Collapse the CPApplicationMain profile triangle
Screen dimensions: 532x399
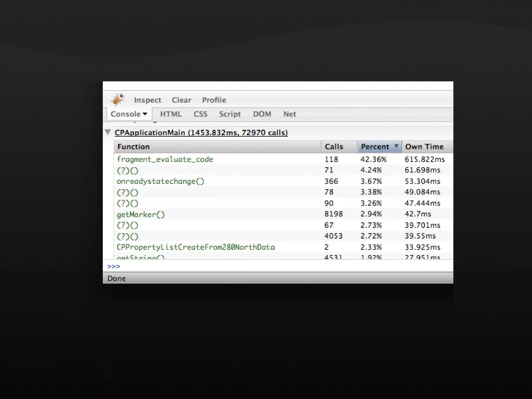point(108,132)
